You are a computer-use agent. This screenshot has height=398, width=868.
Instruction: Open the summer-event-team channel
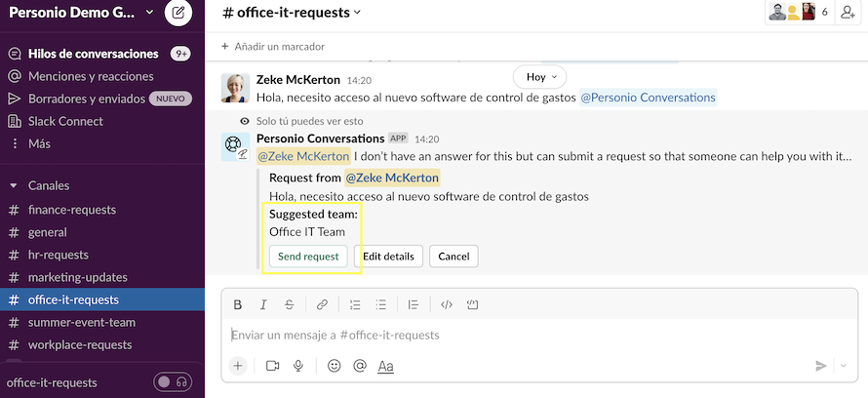click(x=81, y=322)
